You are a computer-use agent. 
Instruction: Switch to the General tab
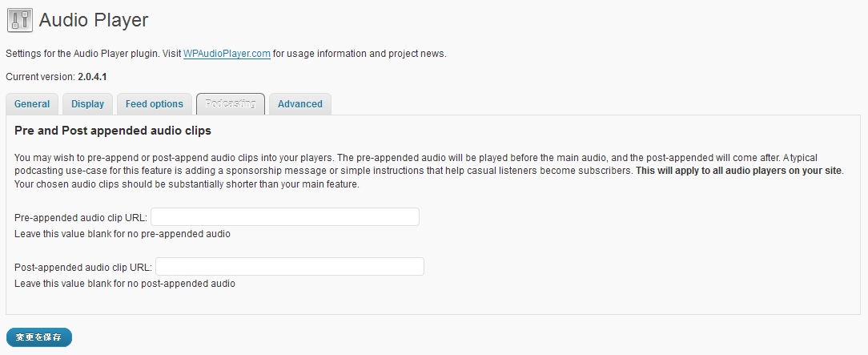(32, 104)
